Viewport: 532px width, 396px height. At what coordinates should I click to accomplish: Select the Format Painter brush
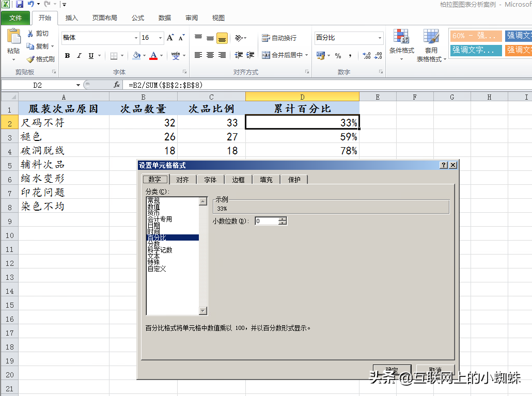pyautogui.click(x=30, y=59)
